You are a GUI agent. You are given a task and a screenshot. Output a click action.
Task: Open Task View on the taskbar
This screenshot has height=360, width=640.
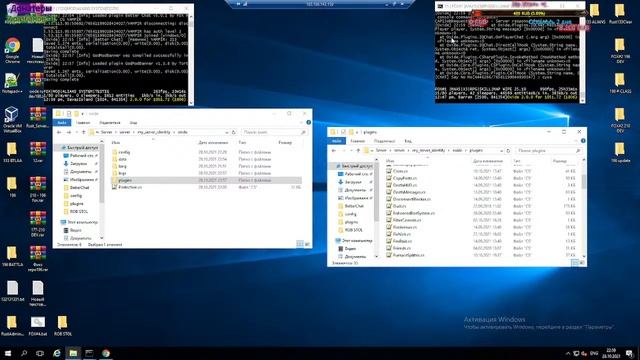click(x=40, y=353)
